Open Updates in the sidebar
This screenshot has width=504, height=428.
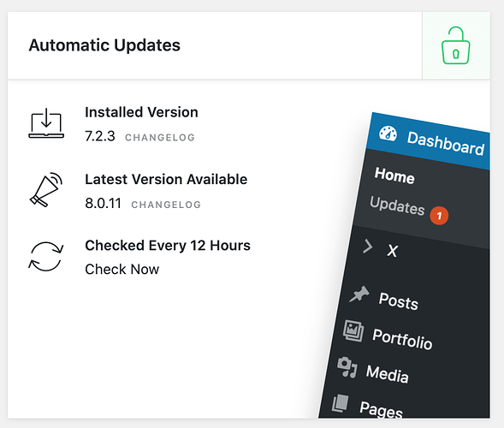(x=397, y=205)
